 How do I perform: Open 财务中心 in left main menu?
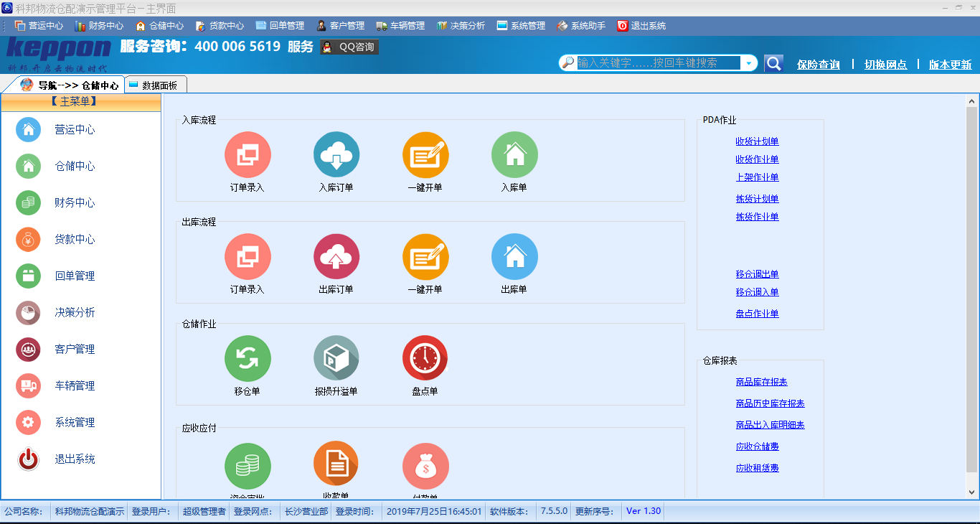[x=75, y=203]
